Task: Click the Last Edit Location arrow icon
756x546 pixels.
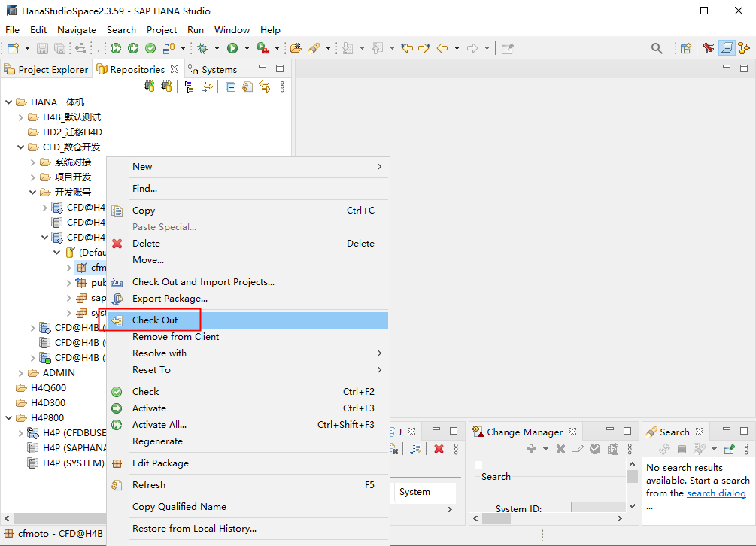Action: click(x=407, y=48)
